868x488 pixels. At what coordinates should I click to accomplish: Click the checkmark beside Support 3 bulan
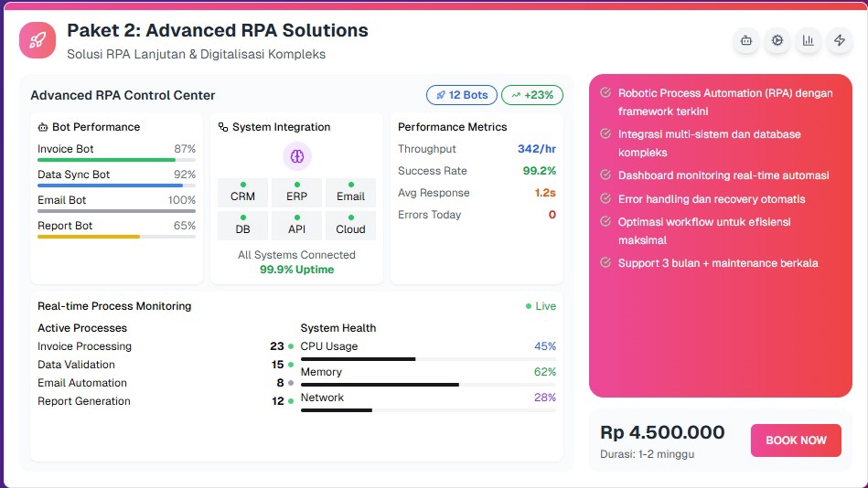tap(605, 262)
